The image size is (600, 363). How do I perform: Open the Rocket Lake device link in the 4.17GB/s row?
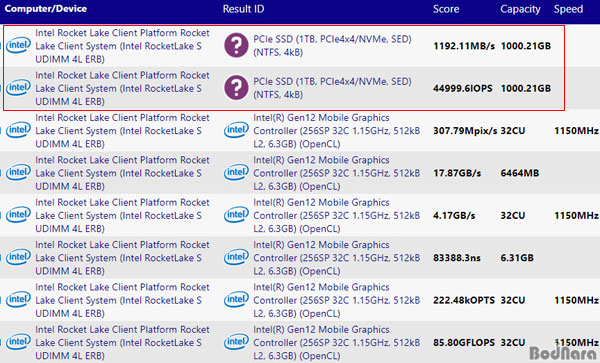122,216
